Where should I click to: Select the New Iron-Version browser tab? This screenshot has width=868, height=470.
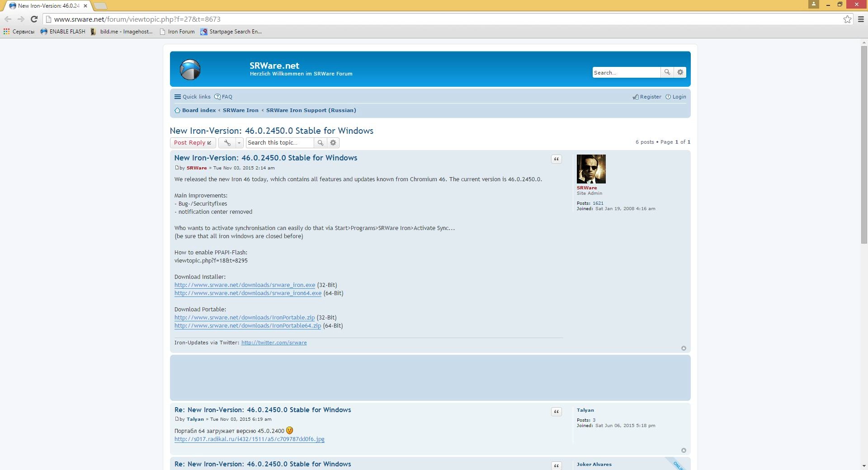pos(47,6)
